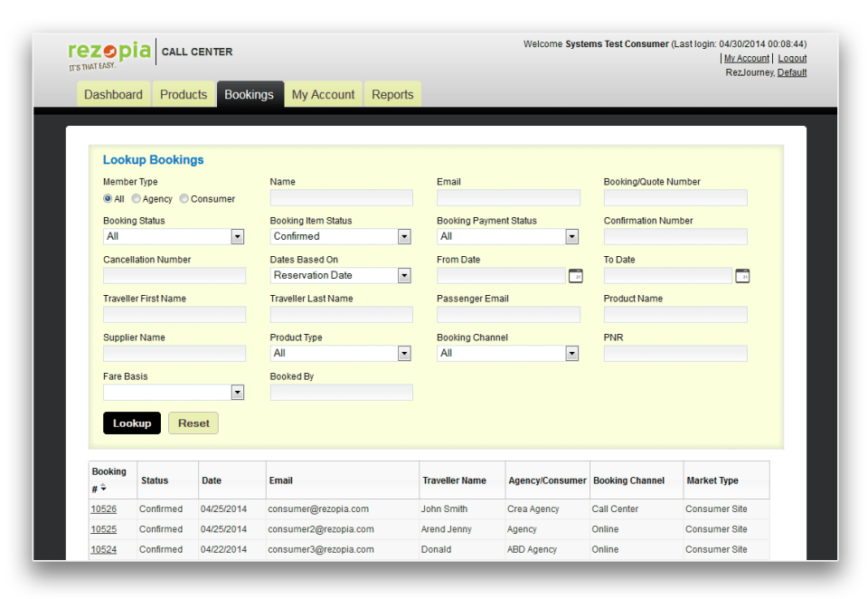Viewport: 868px width, 599px height.
Task: Go to the Dashboard tab
Action: coord(114,94)
